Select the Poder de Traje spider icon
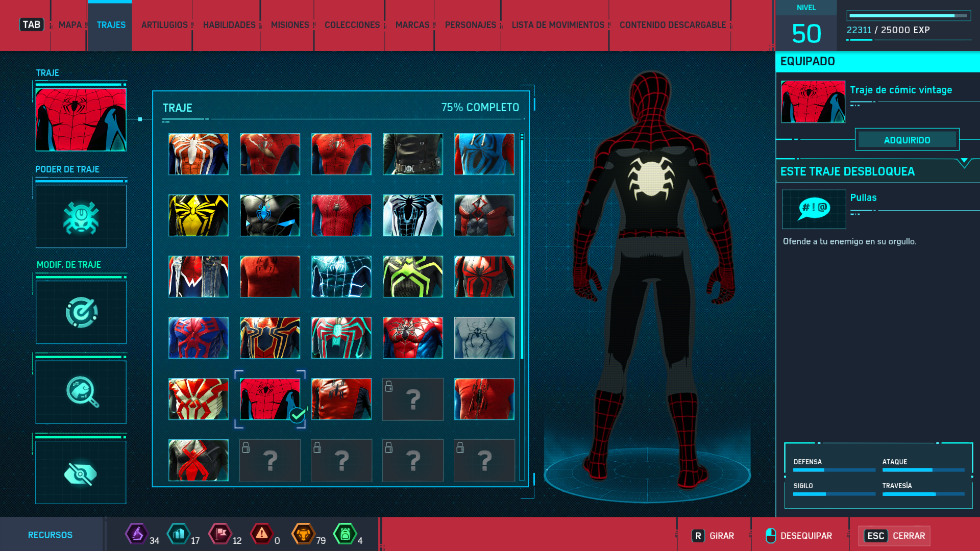 click(x=81, y=217)
